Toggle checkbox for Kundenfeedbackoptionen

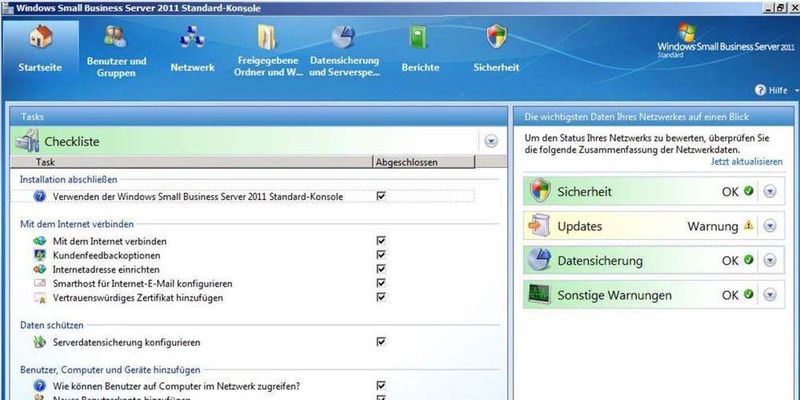point(381,255)
